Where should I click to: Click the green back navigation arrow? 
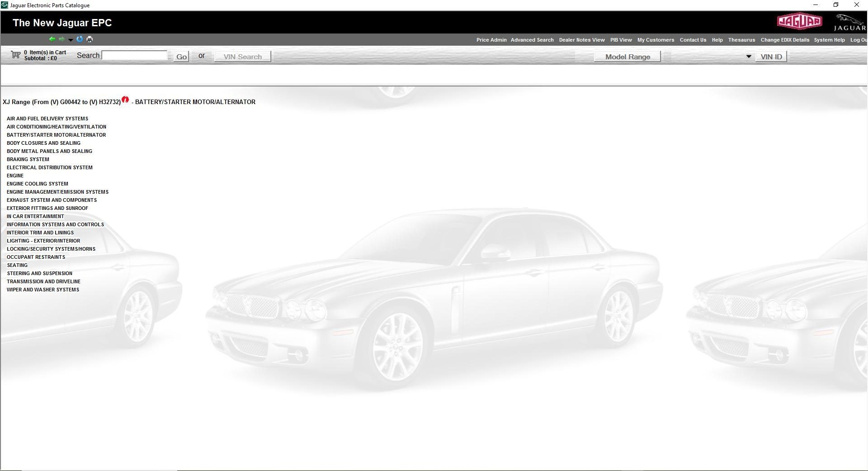pyautogui.click(x=52, y=39)
